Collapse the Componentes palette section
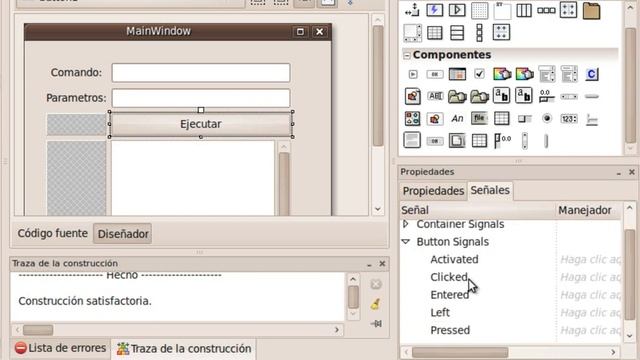640x360 pixels. pyautogui.click(x=407, y=55)
